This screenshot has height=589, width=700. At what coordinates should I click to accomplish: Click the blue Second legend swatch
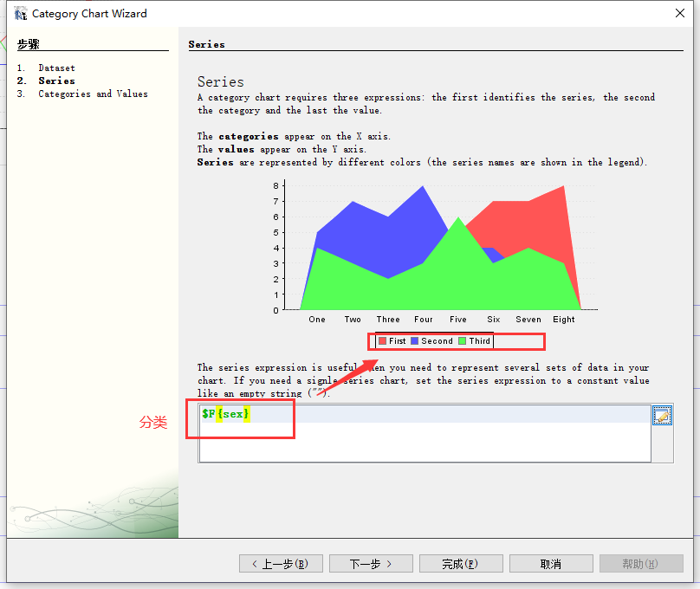coord(414,341)
